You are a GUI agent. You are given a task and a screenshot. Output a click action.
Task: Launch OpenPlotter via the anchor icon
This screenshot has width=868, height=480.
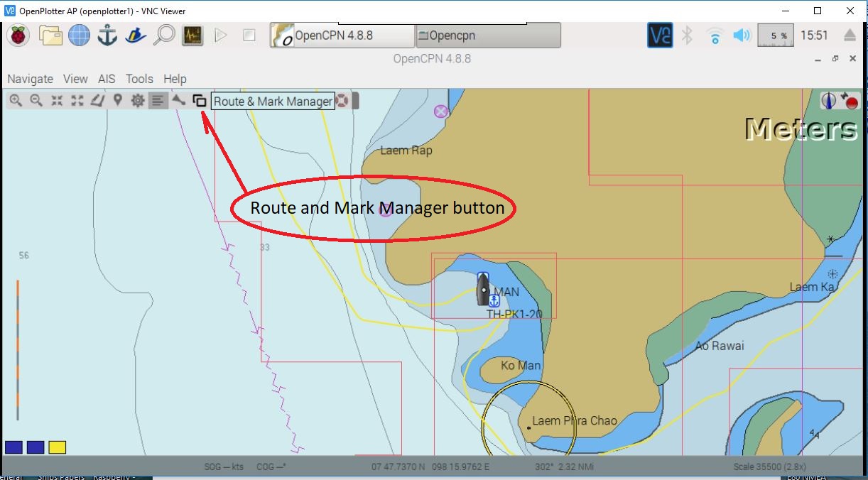(x=107, y=33)
